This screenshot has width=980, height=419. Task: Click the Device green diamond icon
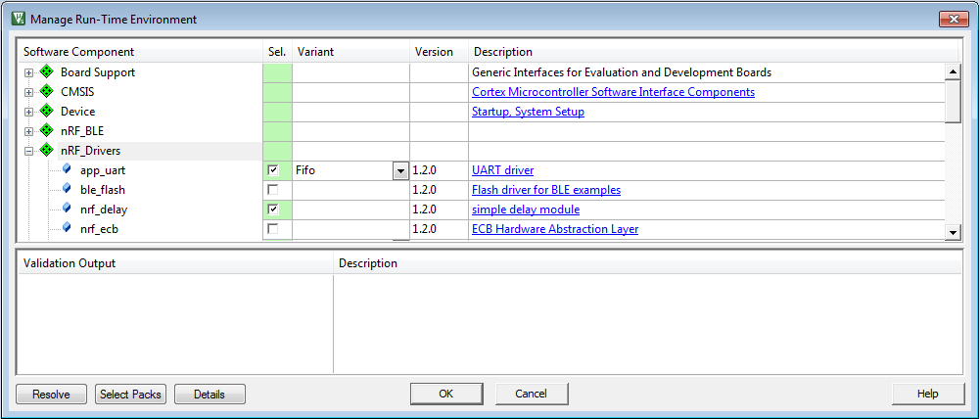[x=46, y=112]
